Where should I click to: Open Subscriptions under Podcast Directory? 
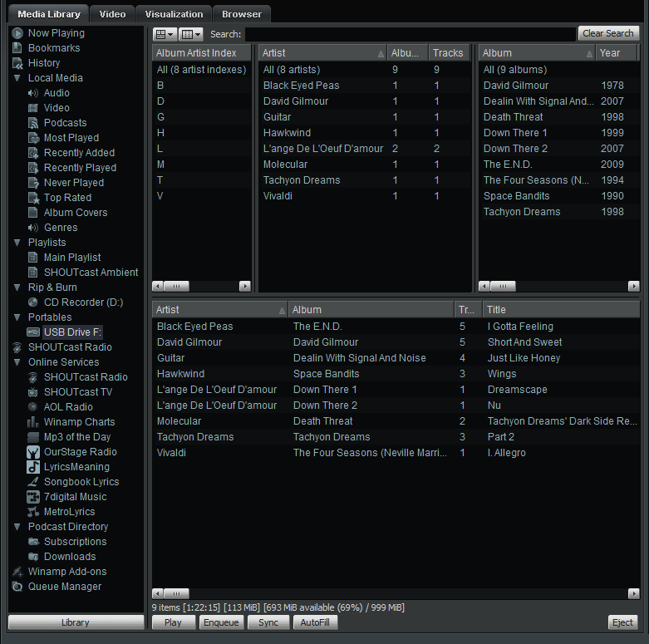(75, 542)
